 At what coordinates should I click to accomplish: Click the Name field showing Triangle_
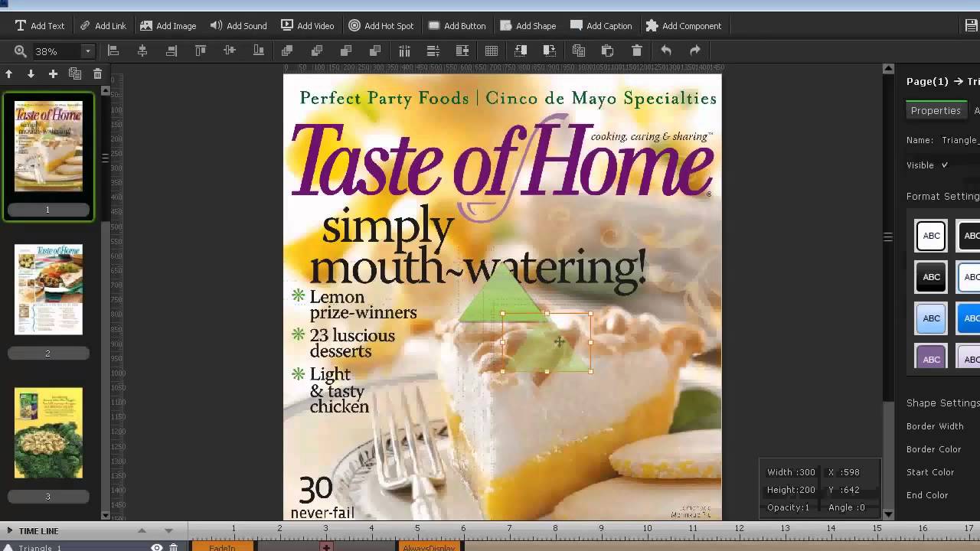960,141
